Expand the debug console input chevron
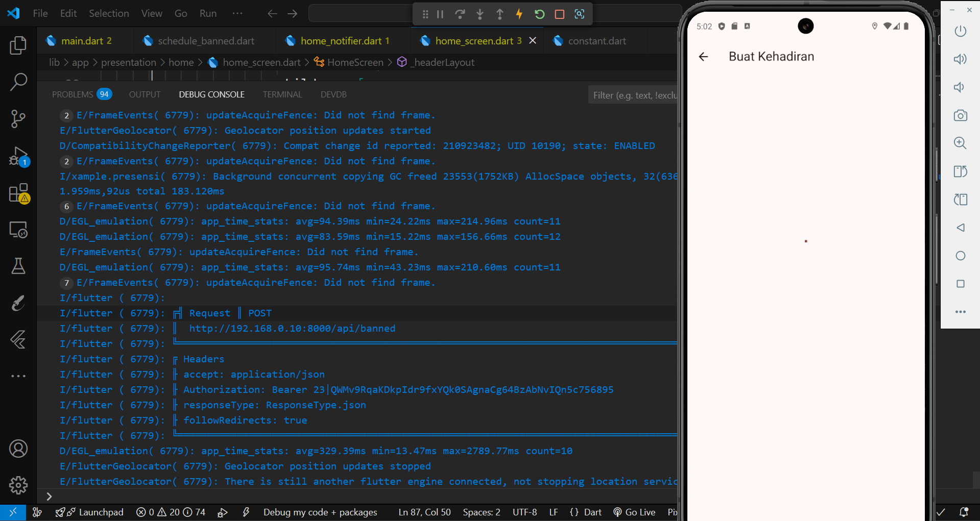The image size is (980, 521). (x=49, y=495)
